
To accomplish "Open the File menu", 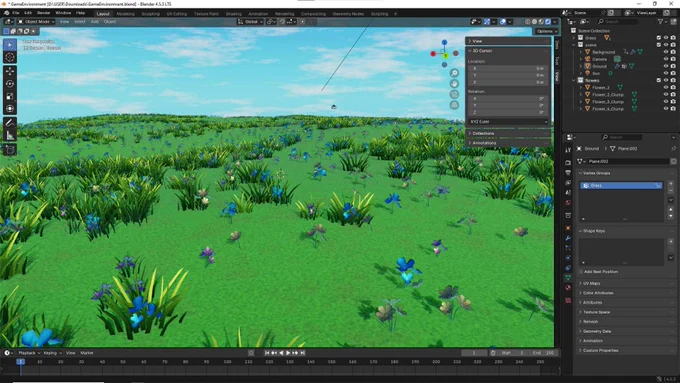I will 16,13.
